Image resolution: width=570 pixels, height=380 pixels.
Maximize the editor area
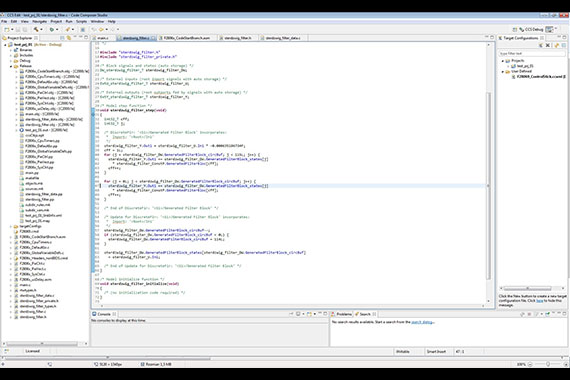click(x=492, y=37)
